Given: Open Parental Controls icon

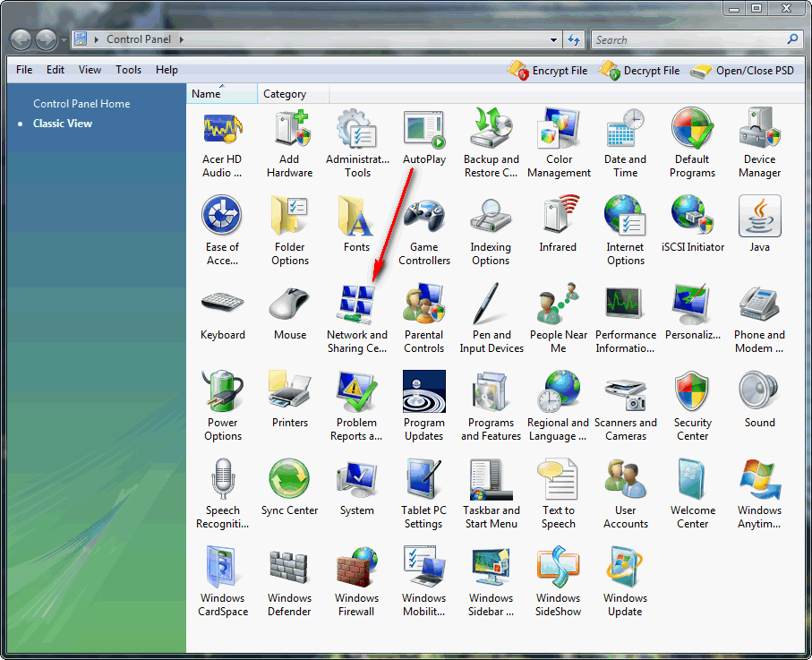Looking at the screenshot, I should [x=424, y=303].
